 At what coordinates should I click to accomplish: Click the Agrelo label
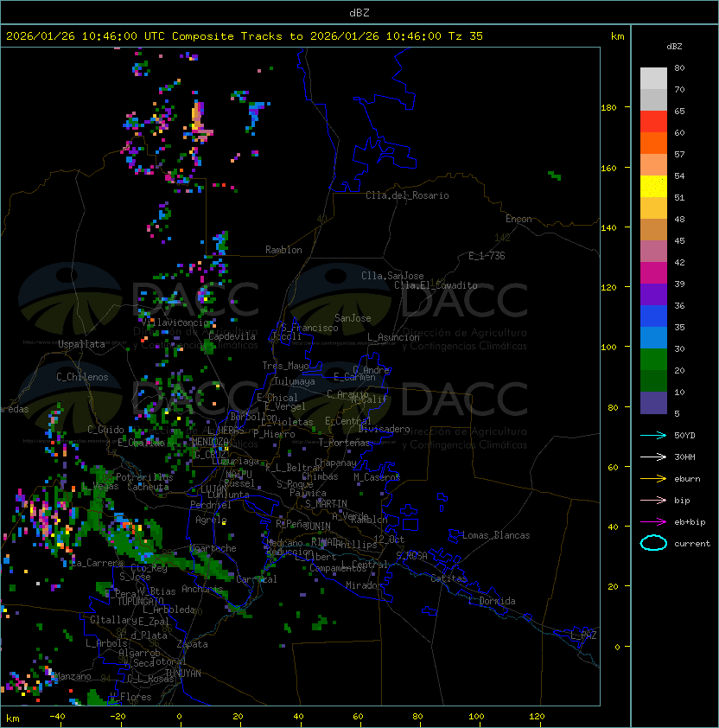[211, 520]
